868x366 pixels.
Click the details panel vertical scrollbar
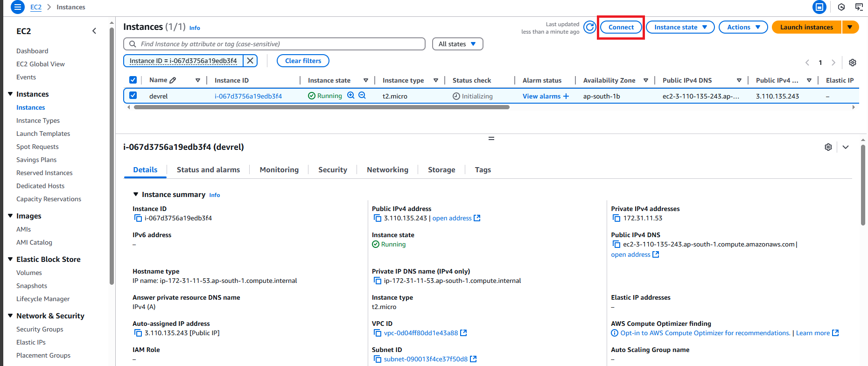coord(863,185)
